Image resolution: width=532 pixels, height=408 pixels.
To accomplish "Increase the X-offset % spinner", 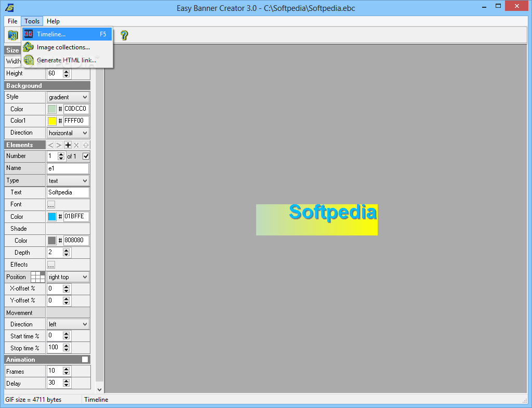I will [66, 286].
